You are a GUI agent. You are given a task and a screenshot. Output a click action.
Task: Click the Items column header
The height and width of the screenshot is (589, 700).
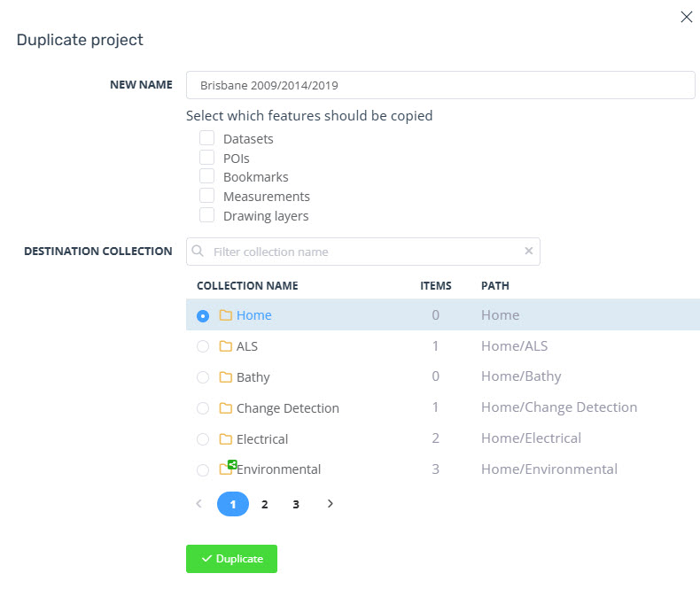(436, 285)
